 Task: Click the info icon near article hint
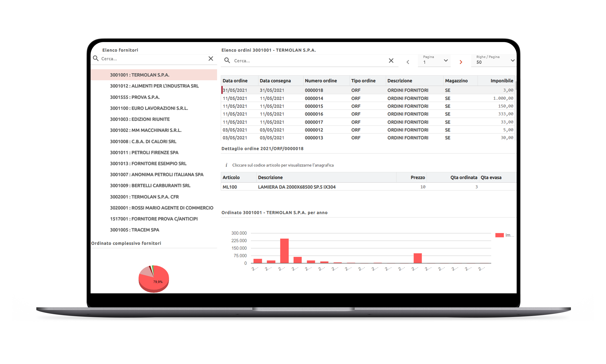tap(226, 165)
